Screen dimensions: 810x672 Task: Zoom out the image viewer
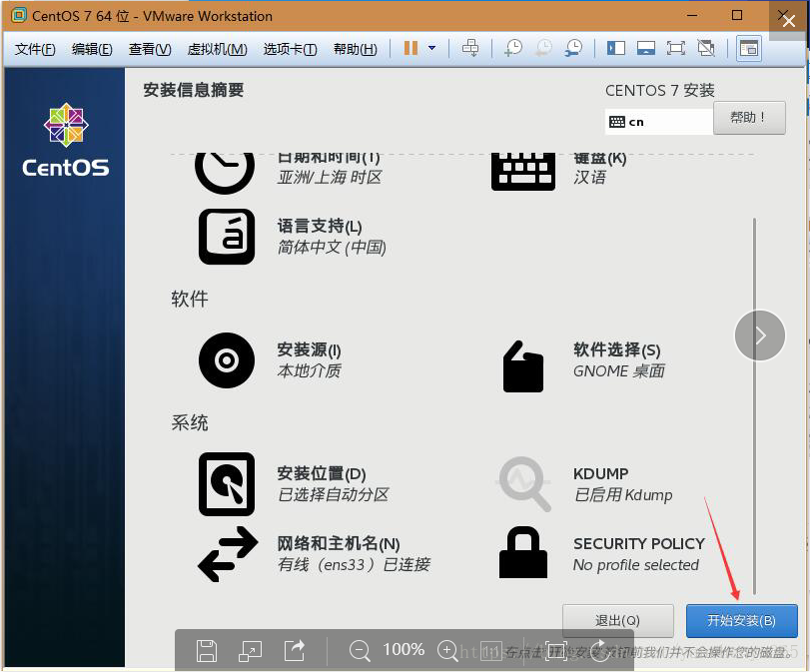tap(360, 650)
